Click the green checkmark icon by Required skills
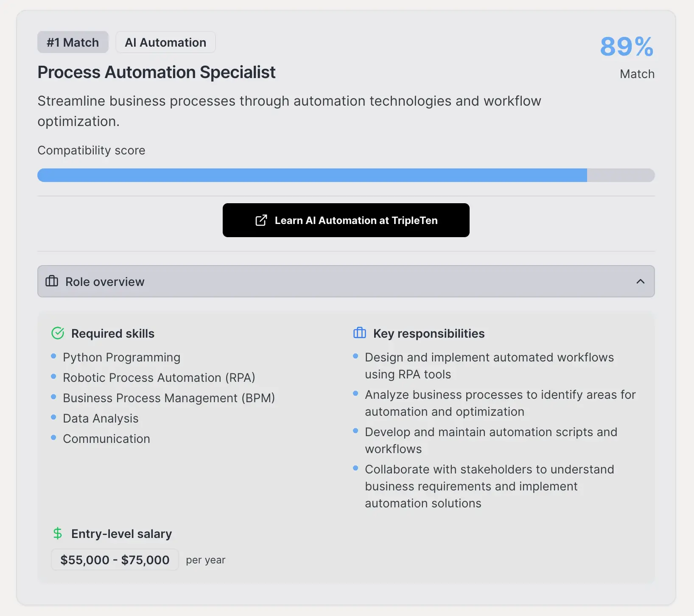This screenshot has width=694, height=616. (58, 333)
